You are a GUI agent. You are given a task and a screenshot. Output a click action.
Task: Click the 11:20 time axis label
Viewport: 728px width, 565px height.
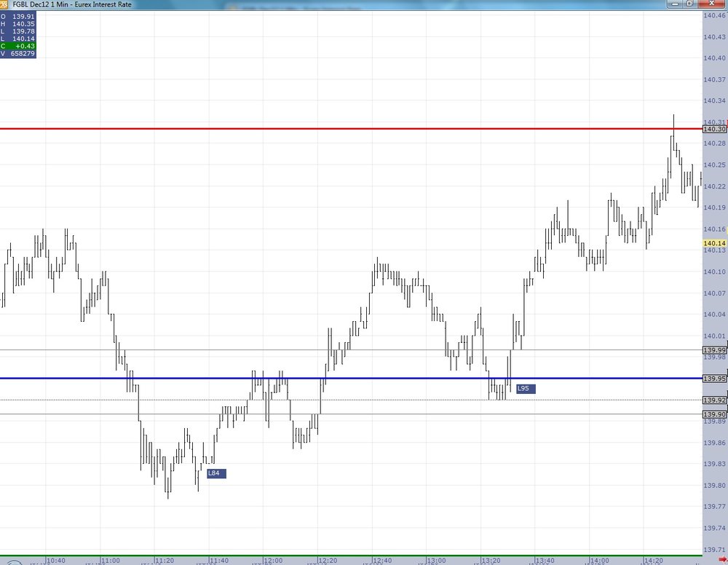pos(165,561)
